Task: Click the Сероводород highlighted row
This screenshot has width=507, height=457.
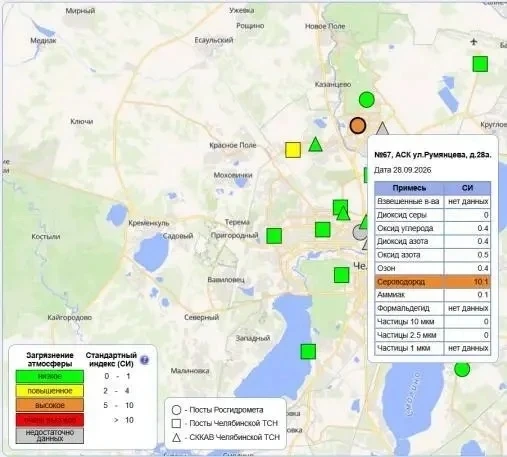Action: pyautogui.click(x=433, y=282)
